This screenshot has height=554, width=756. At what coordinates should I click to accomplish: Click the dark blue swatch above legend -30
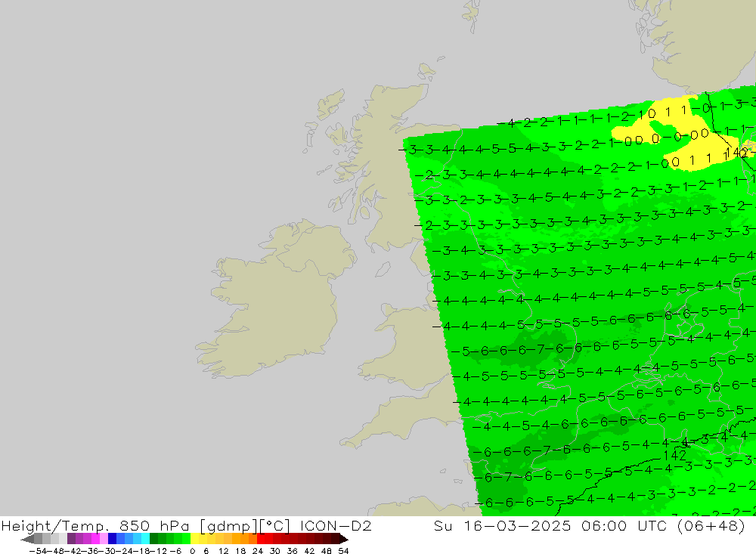pos(113,539)
